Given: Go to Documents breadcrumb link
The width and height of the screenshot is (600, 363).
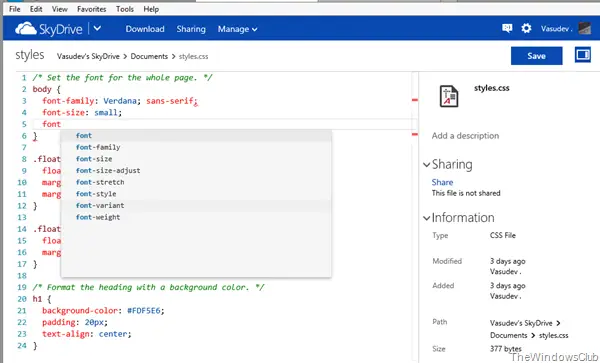Looking at the screenshot, I should (149, 56).
